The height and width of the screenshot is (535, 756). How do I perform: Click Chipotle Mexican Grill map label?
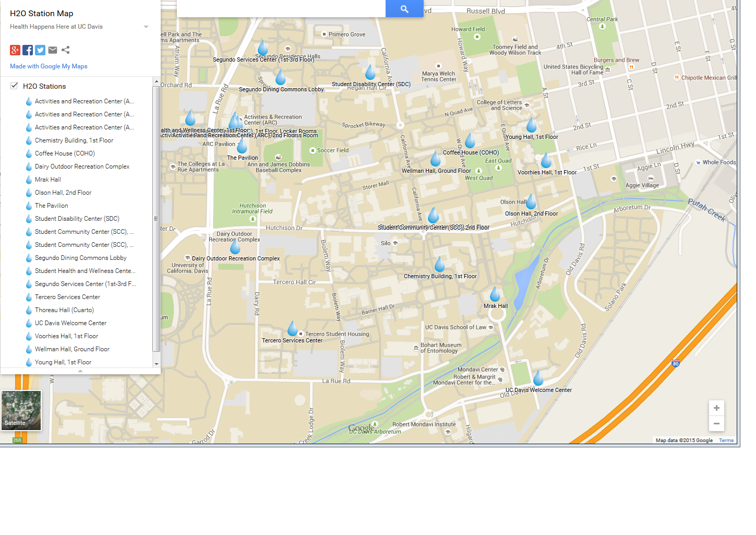pos(709,78)
